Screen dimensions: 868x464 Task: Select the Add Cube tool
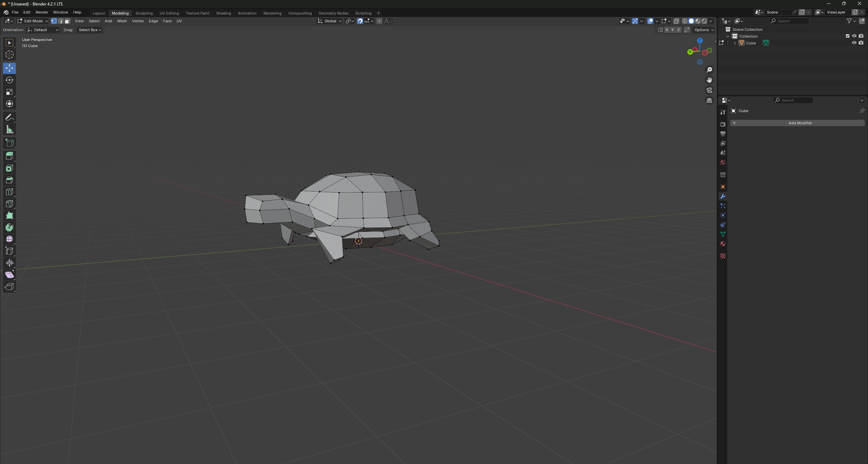point(9,143)
